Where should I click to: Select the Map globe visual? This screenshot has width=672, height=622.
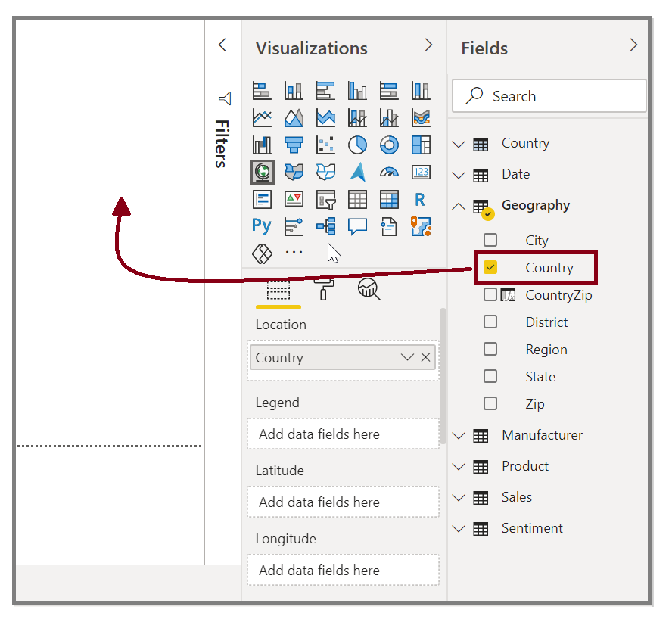click(263, 173)
